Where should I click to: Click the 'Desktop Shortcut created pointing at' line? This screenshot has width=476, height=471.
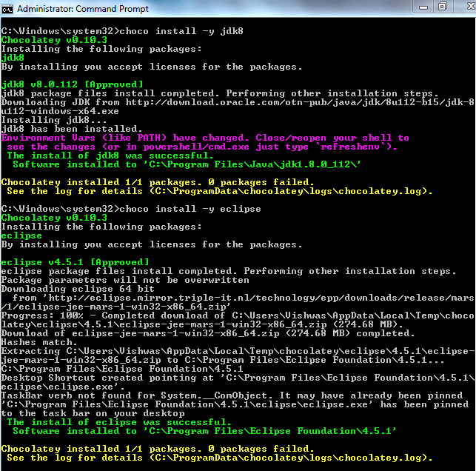pos(238,378)
